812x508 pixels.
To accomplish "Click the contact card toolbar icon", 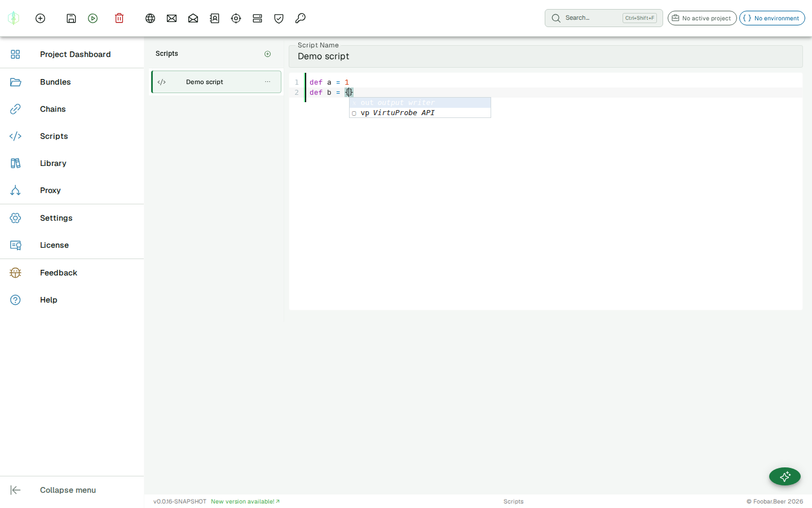I will [214, 18].
